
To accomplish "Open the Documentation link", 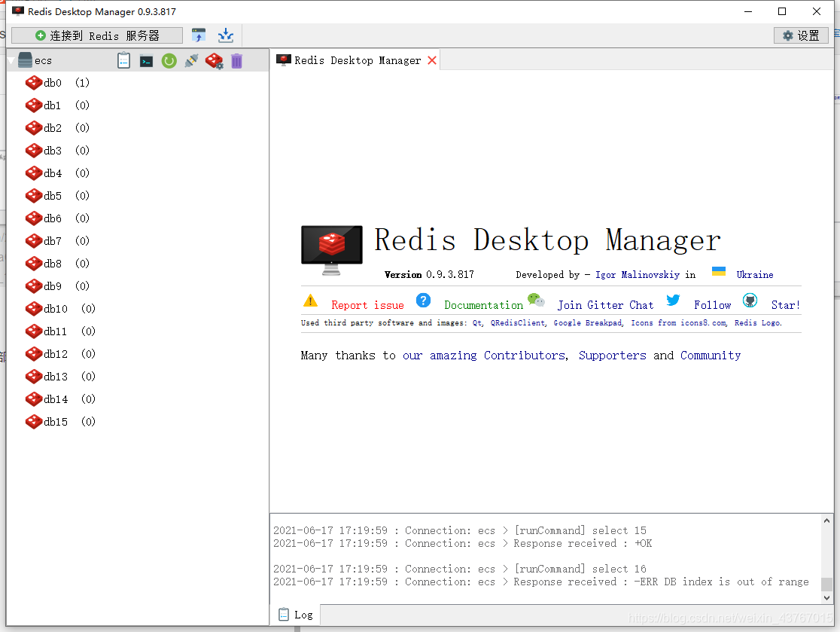I will click(x=484, y=305).
